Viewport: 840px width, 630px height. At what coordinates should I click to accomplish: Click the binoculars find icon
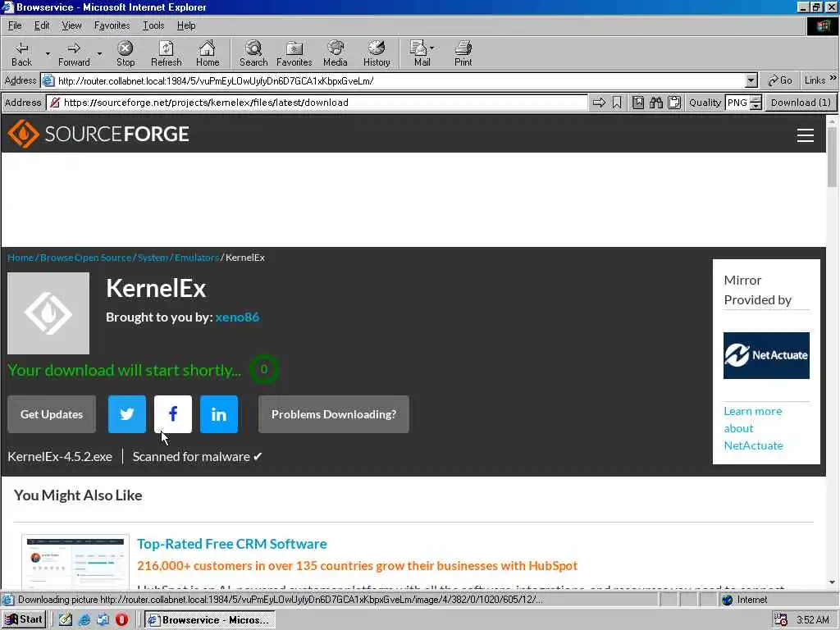pyautogui.click(x=656, y=103)
